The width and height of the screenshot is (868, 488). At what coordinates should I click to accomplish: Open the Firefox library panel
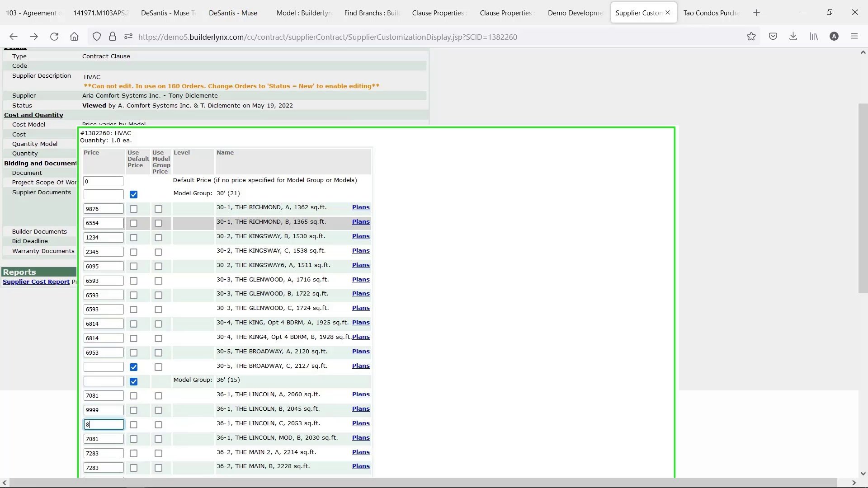[814, 37]
